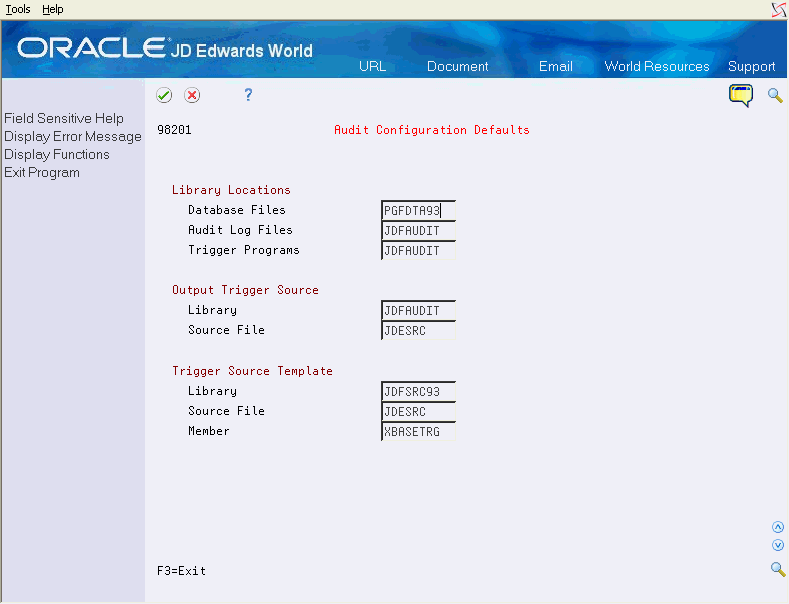Focus the Database Files input field
Screen dimensions: 789x604
(419, 210)
